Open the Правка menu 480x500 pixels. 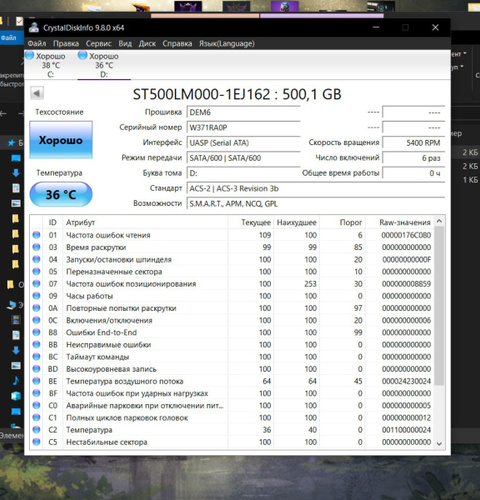[x=66, y=44]
